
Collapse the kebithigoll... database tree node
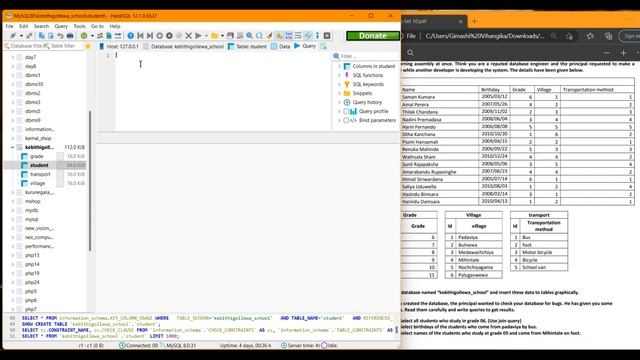pyautogui.click(x=13, y=147)
